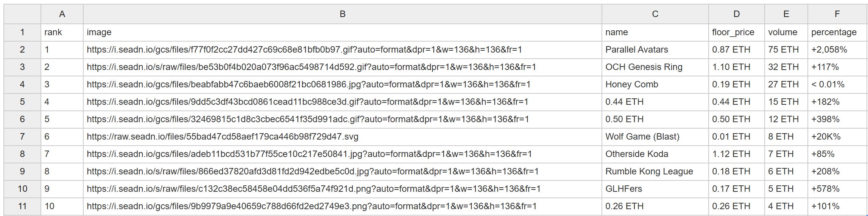868x216 pixels.
Task: Select the "floor_price" header cell
Action: click(733, 32)
